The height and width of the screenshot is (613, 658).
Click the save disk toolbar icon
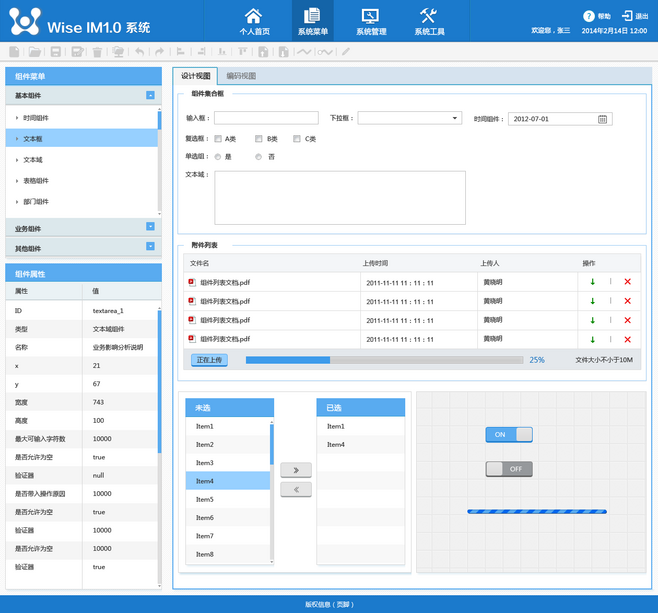coord(56,52)
